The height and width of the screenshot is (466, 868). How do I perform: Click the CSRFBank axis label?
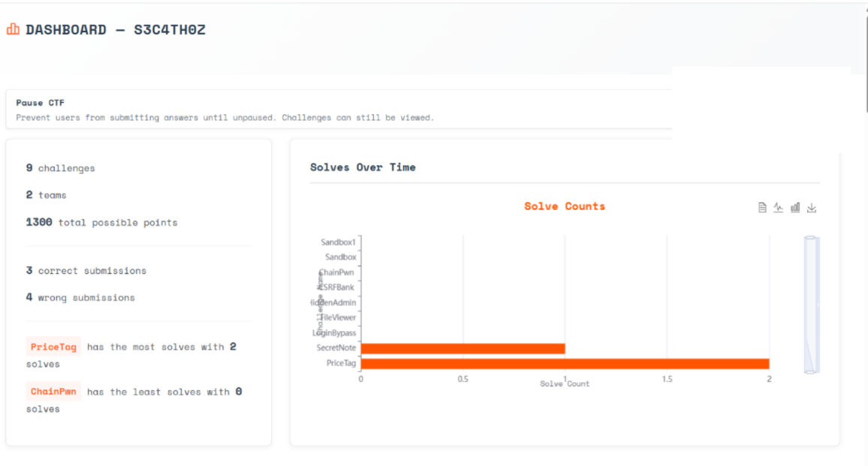336,287
